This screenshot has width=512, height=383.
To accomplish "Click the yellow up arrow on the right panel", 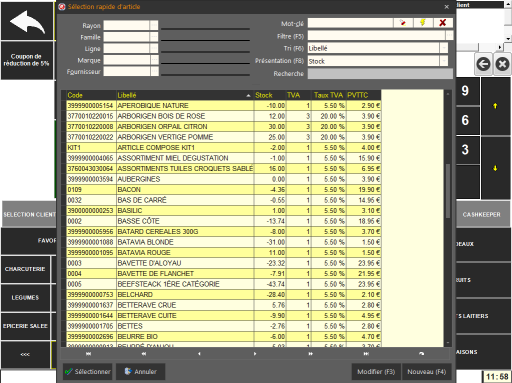I will (x=495, y=106).
